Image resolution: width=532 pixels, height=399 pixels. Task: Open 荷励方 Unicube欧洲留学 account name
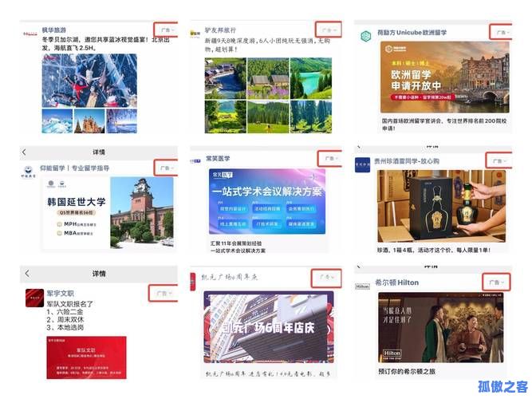pyautogui.click(x=412, y=33)
